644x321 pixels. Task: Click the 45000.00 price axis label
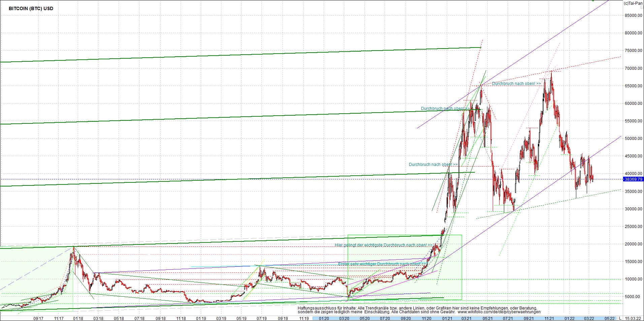[634, 156]
